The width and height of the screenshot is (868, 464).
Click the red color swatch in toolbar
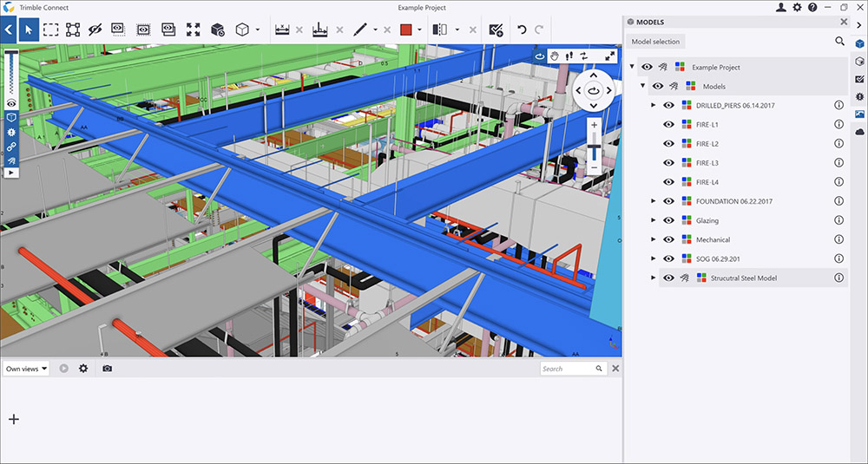[x=405, y=29]
